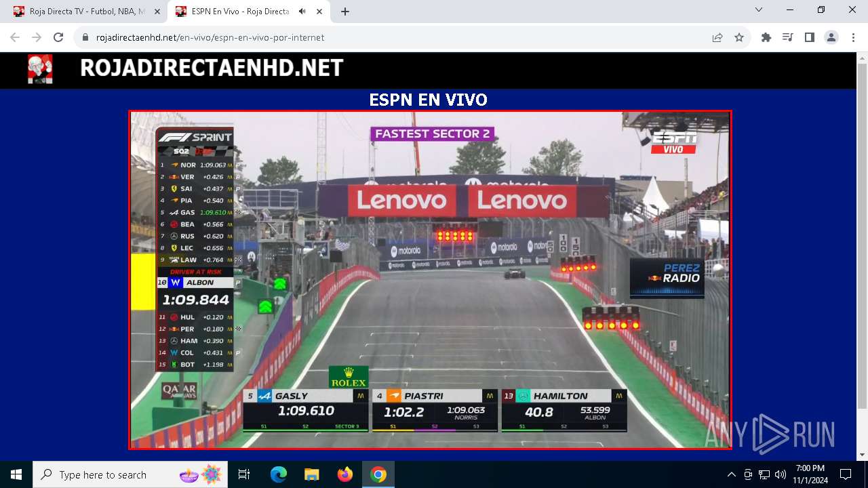Open File Explorer from taskbar

[312, 474]
